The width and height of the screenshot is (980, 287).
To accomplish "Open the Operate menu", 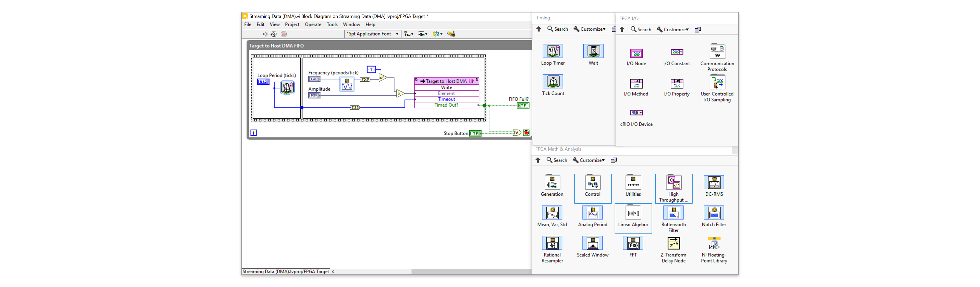I will coord(313,24).
